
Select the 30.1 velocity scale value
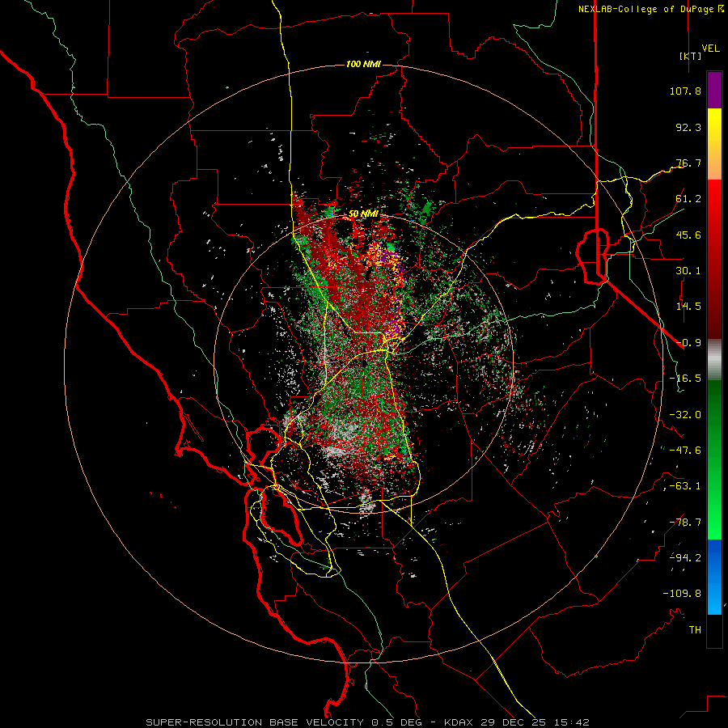click(688, 271)
